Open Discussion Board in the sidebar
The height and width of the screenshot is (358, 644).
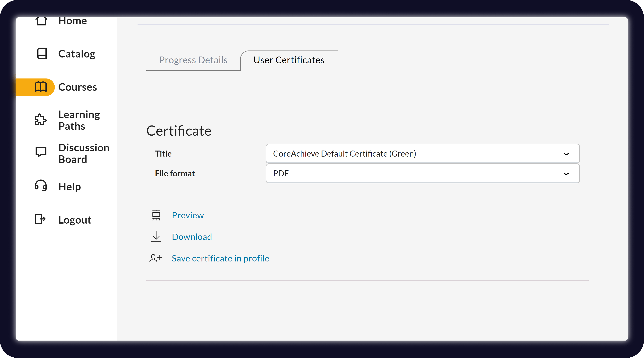[84, 153]
